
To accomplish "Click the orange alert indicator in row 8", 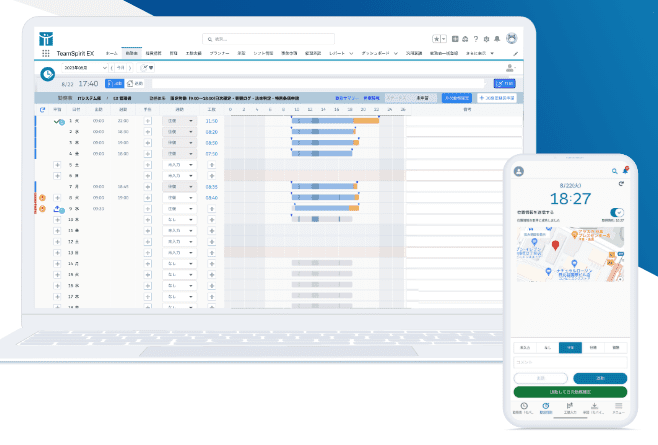I will pos(42,197).
